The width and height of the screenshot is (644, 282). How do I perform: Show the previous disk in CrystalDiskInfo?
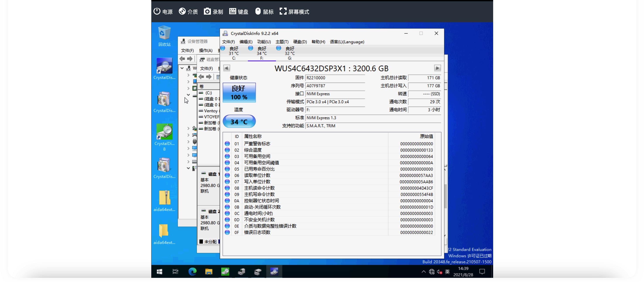(227, 68)
